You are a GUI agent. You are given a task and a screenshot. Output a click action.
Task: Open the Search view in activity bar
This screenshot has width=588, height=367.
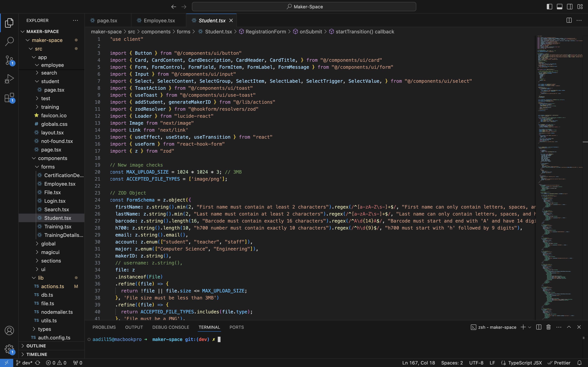[x=9, y=41]
